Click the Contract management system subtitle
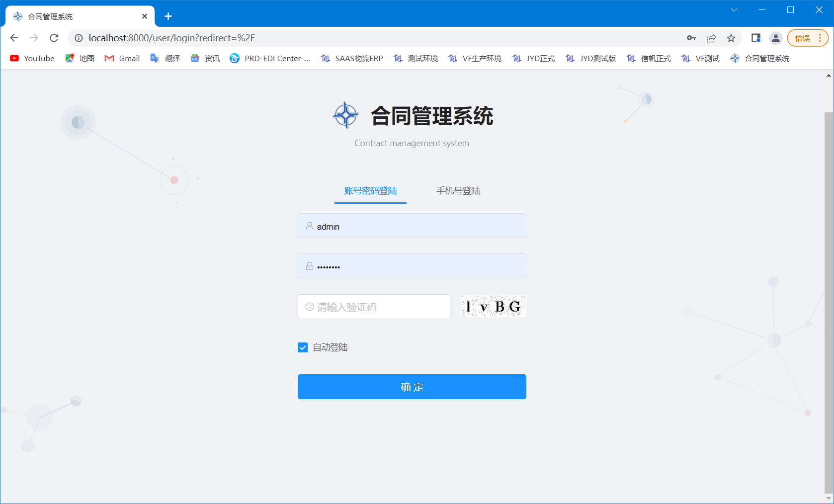Viewport: 834px width, 504px height. pos(412,143)
